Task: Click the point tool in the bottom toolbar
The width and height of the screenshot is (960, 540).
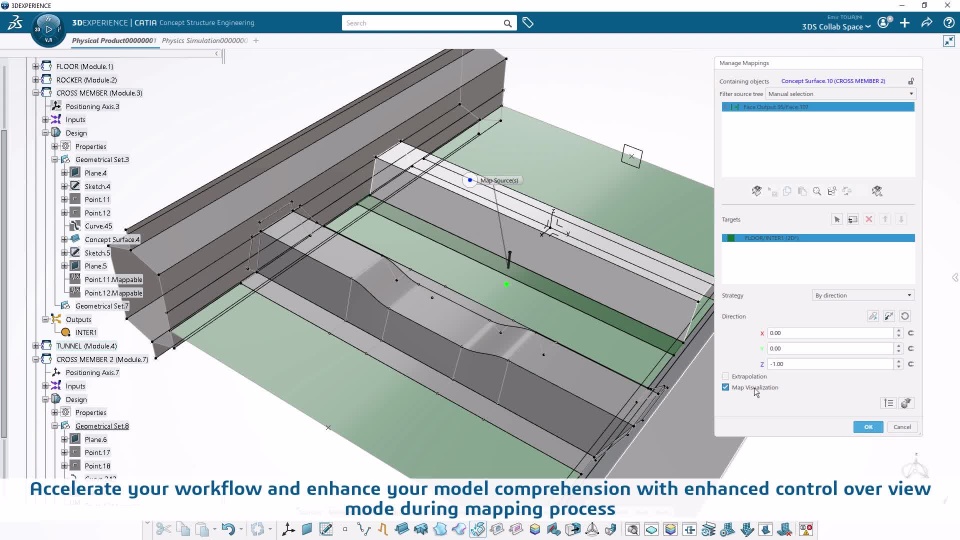Action: 345,530
